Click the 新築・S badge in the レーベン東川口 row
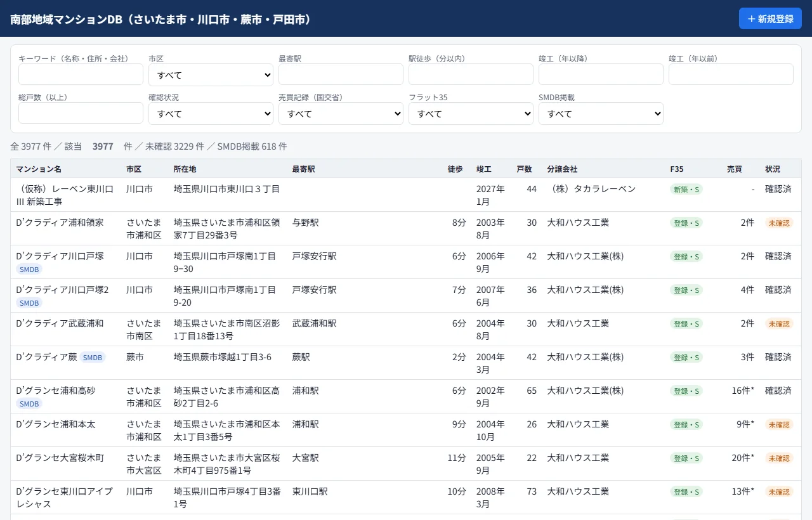 click(686, 190)
